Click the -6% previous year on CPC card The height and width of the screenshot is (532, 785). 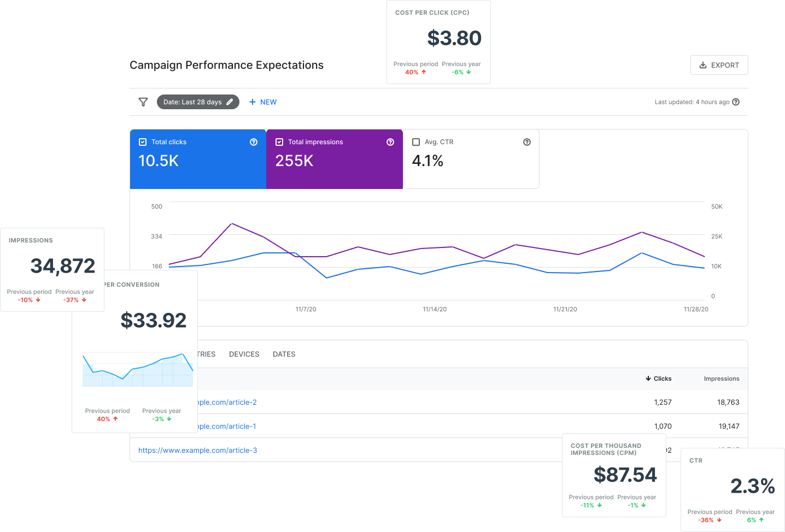[461, 72]
